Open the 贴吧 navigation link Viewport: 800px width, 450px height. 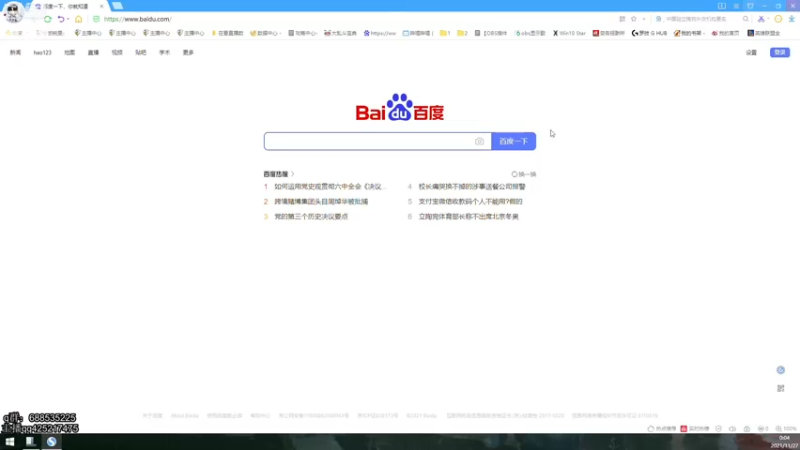(x=140, y=53)
